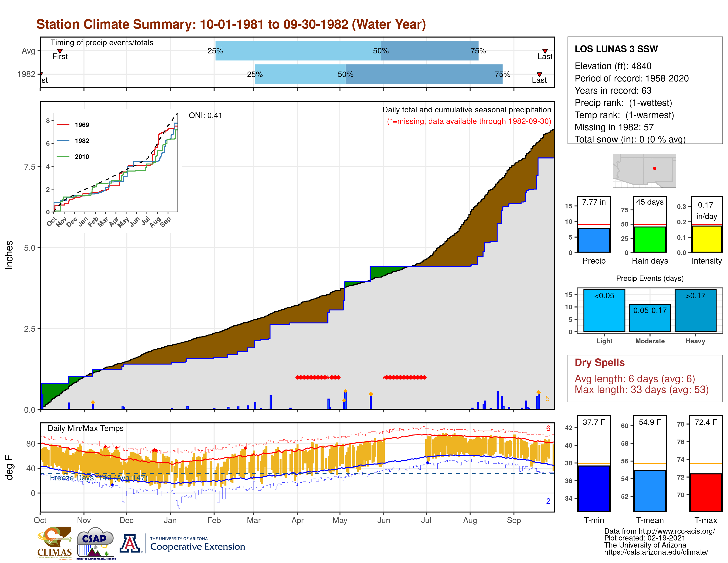Click the CLIMAS logo
Viewport: 728px width, 563px height.
(55, 543)
